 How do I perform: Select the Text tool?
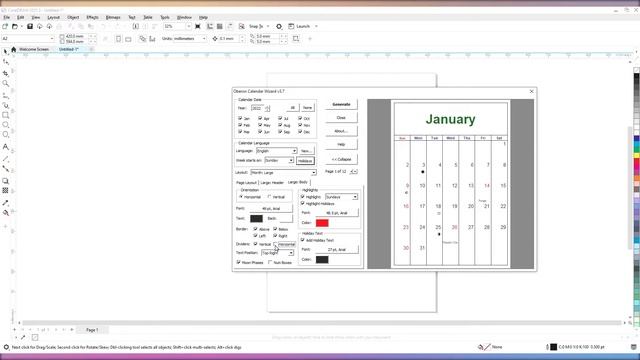click(5, 147)
